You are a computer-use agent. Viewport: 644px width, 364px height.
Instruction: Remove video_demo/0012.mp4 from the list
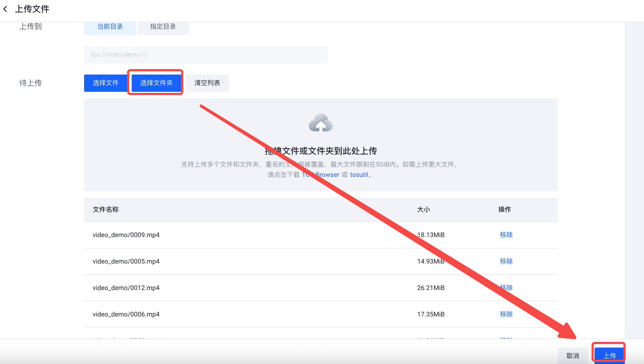click(506, 288)
